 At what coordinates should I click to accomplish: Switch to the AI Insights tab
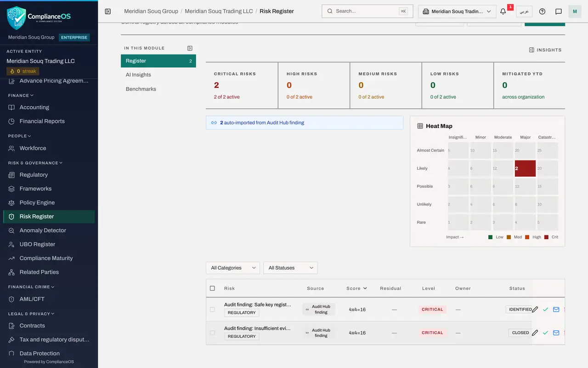[158, 75]
